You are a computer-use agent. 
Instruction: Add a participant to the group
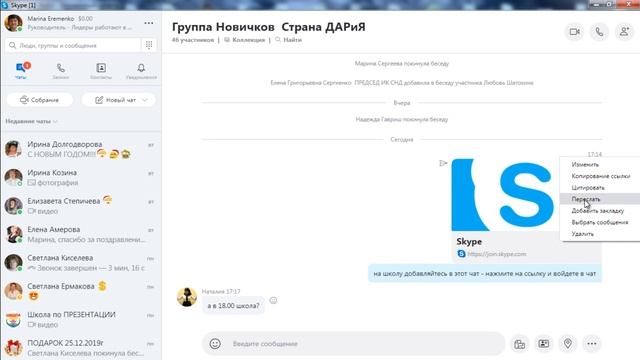coord(624,32)
